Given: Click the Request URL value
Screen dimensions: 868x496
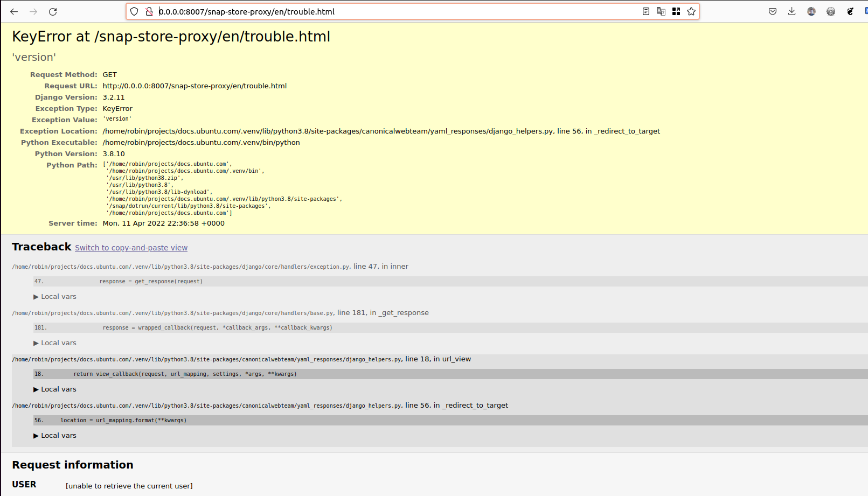Looking at the screenshot, I should [x=195, y=86].
